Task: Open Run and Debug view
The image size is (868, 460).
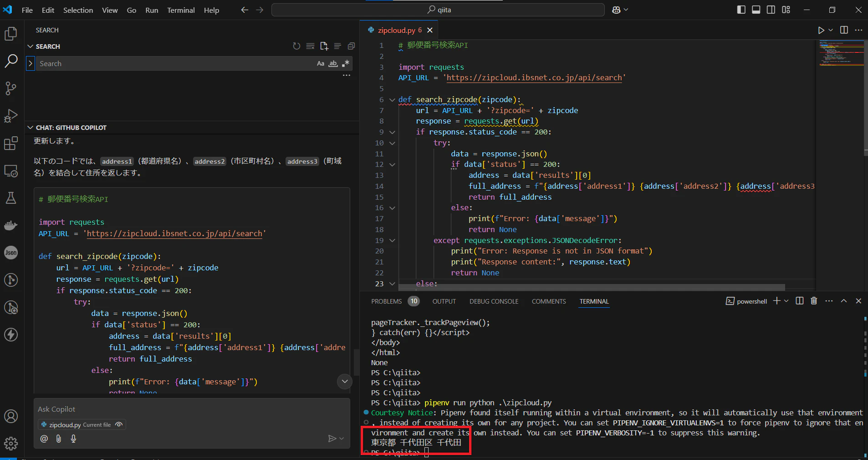Action: coord(11,116)
